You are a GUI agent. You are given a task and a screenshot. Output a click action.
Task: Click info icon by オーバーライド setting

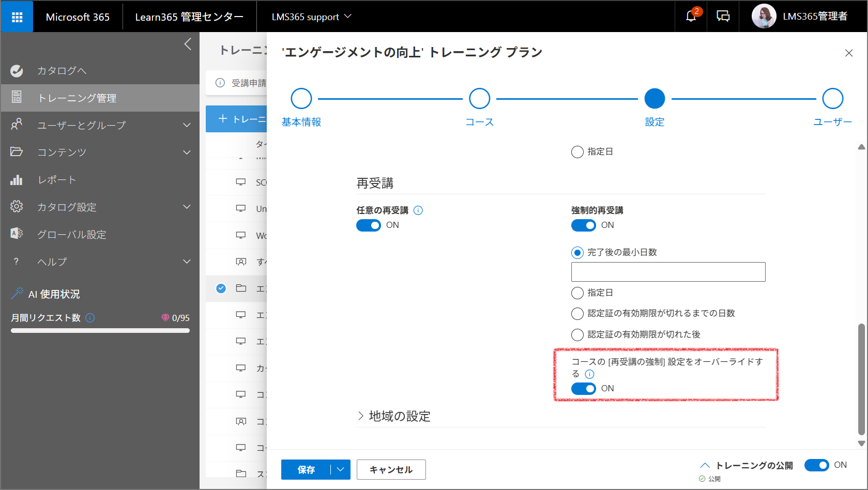pyautogui.click(x=589, y=374)
